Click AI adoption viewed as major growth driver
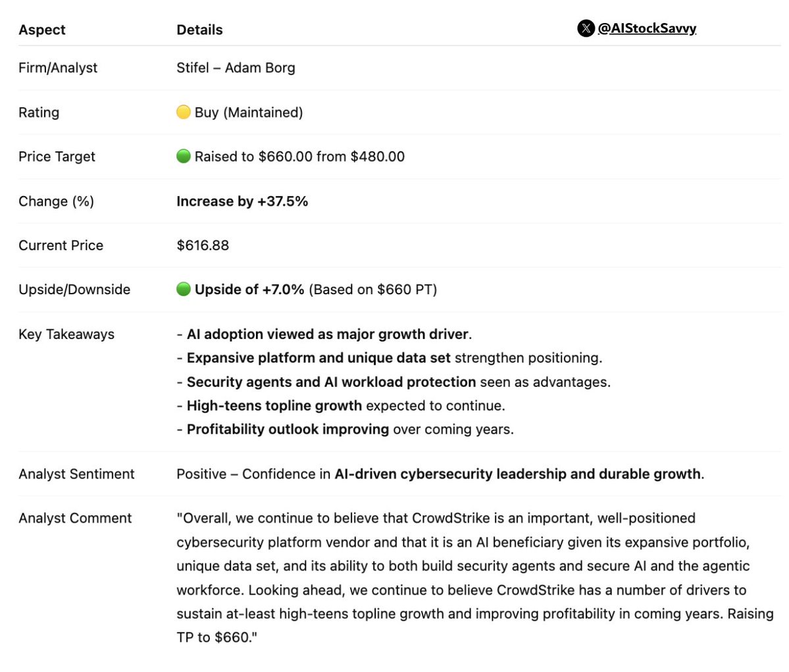The image size is (789, 672). (x=324, y=334)
